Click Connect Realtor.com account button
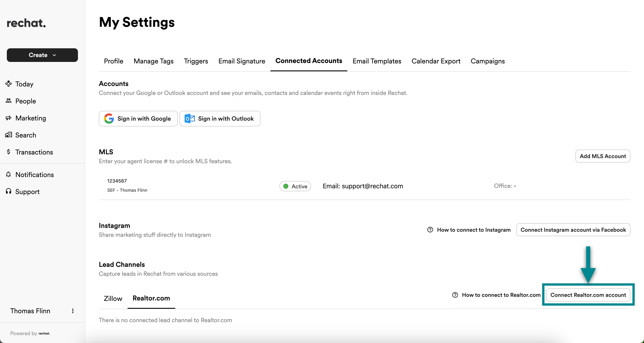This screenshot has height=343, width=644. coord(588,295)
